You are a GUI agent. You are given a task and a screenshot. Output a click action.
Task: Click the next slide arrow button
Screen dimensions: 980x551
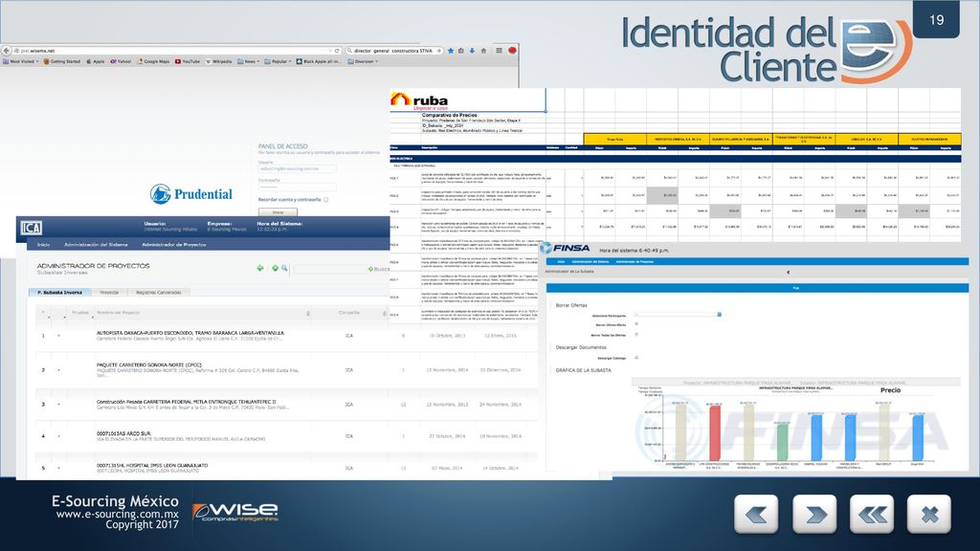click(814, 514)
